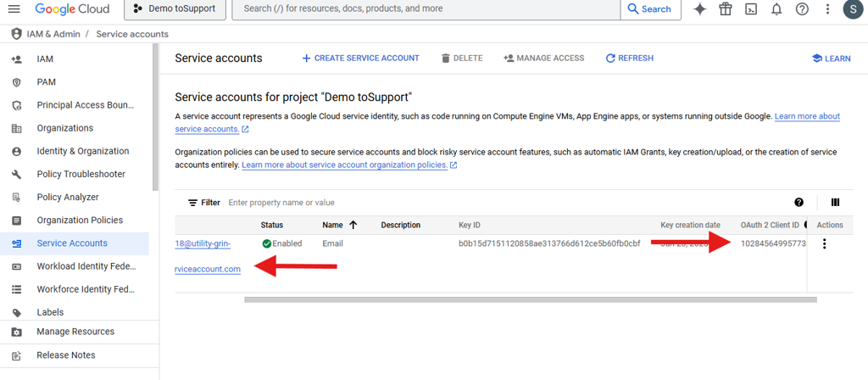
Task: Click the filter table help icon
Action: (x=798, y=203)
